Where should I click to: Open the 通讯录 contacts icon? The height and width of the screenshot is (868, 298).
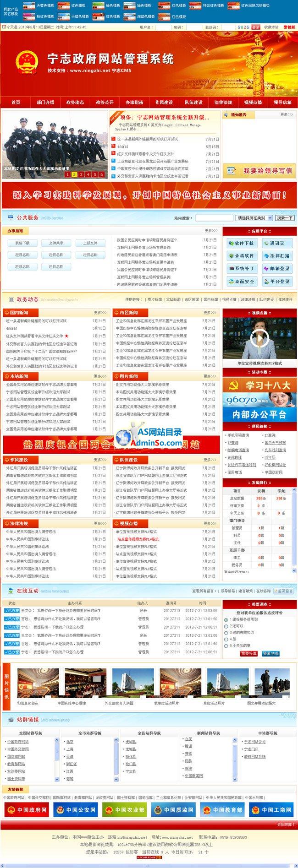coord(277,243)
